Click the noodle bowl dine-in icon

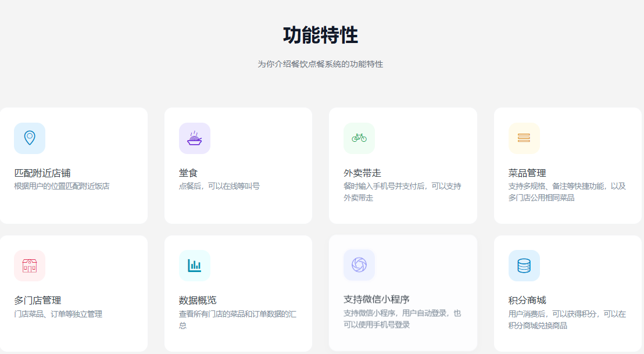click(195, 138)
